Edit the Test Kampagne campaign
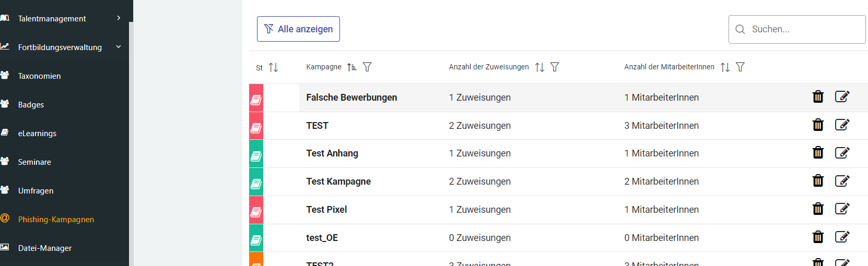 pyautogui.click(x=842, y=181)
